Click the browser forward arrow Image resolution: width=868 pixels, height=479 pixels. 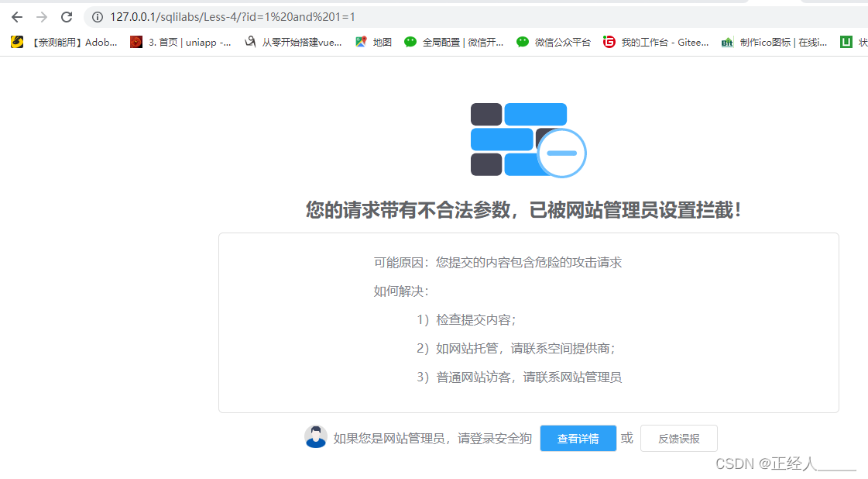tap(42, 17)
